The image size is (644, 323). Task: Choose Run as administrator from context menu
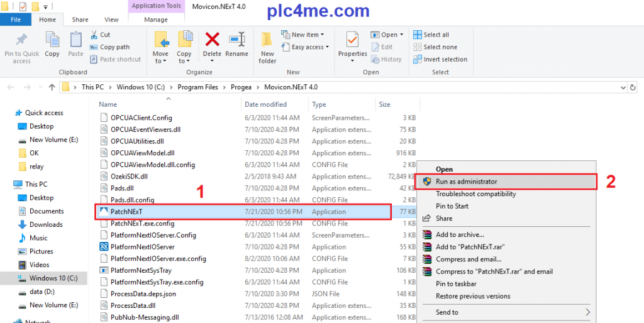coord(466,182)
